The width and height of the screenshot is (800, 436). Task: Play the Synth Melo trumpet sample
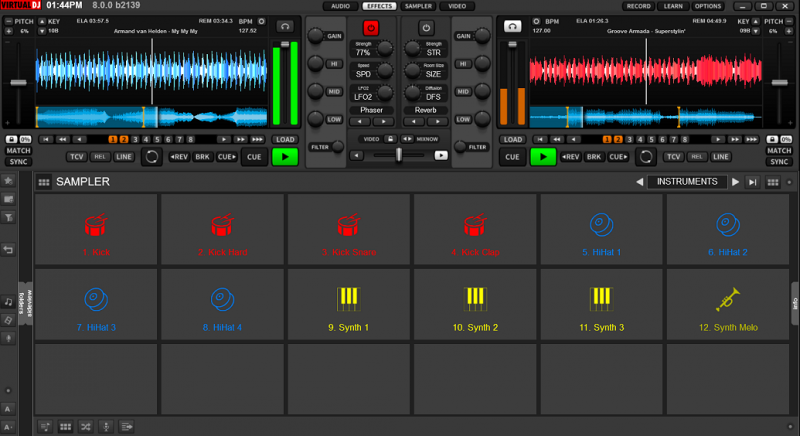point(728,304)
